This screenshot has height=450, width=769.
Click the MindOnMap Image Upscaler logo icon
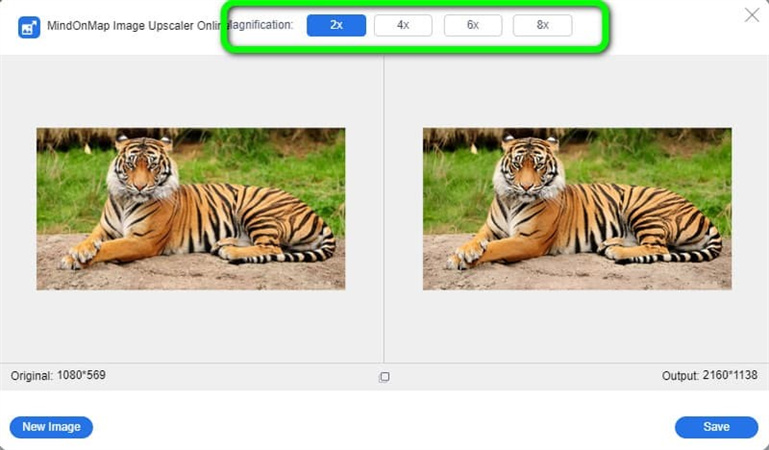[x=29, y=27]
